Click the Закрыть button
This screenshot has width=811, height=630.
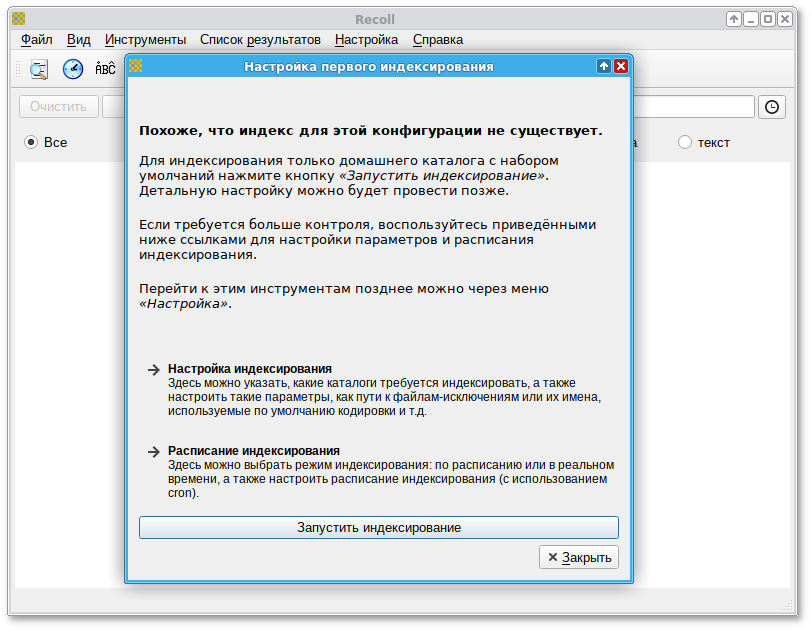(x=579, y=557)
